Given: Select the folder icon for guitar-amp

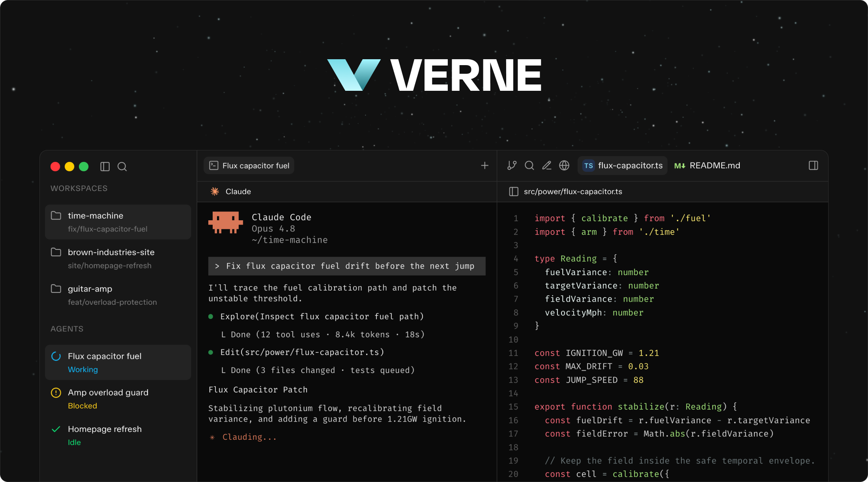Looking at the screenshot, I should click(56, 289).
